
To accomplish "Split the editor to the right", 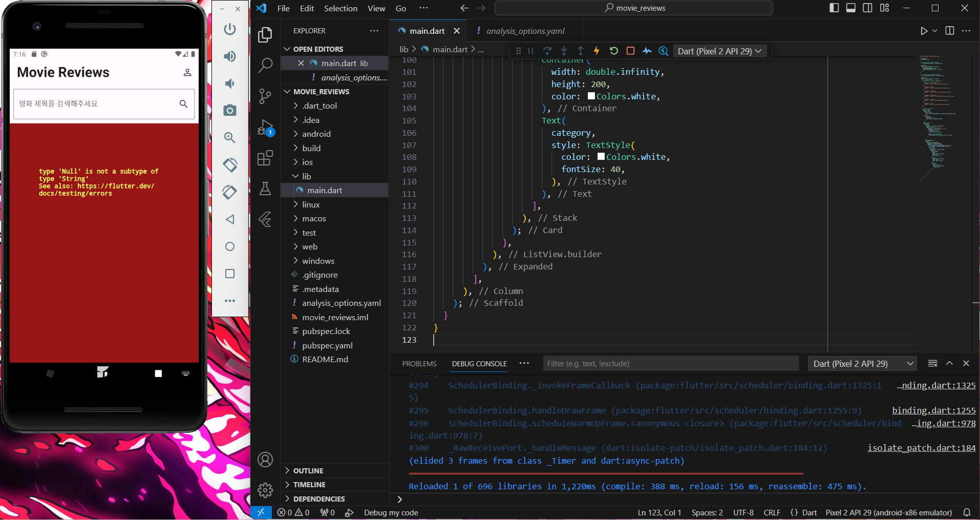I will [x=950, y=31].
